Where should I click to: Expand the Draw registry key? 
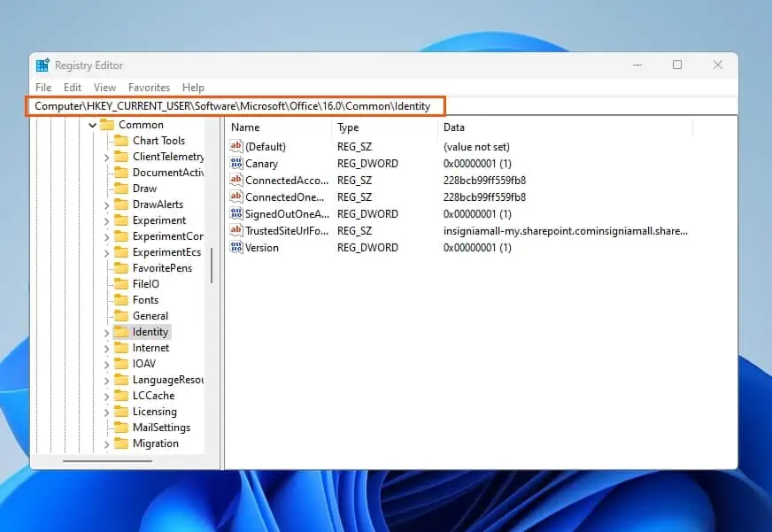point(106,189)
